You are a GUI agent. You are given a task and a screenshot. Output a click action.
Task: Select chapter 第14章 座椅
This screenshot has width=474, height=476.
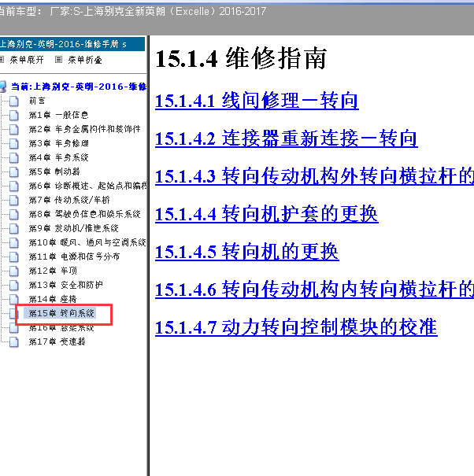pyautogui.click(x=53, y=299)
